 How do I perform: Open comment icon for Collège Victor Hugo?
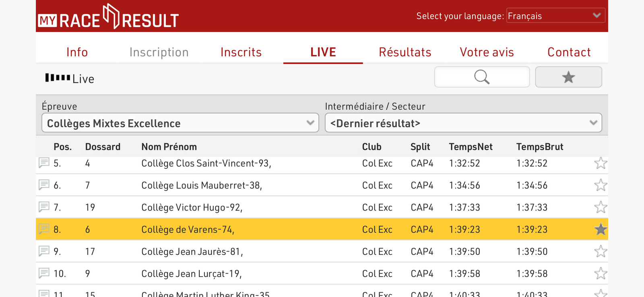click(x=44, y=207)
